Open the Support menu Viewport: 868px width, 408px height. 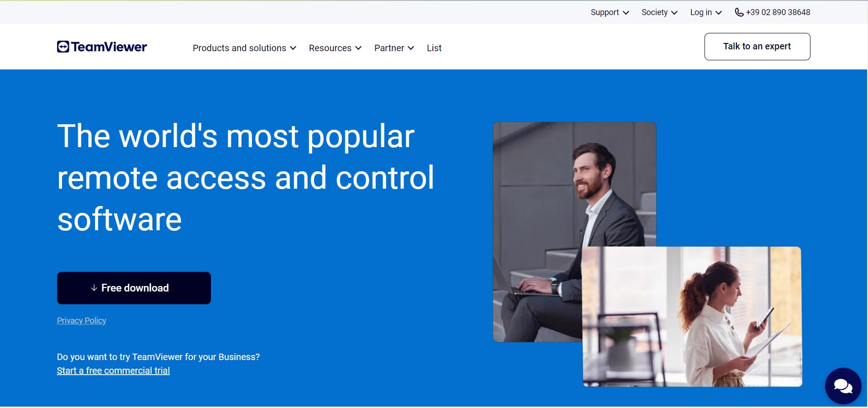pos(605,12)
